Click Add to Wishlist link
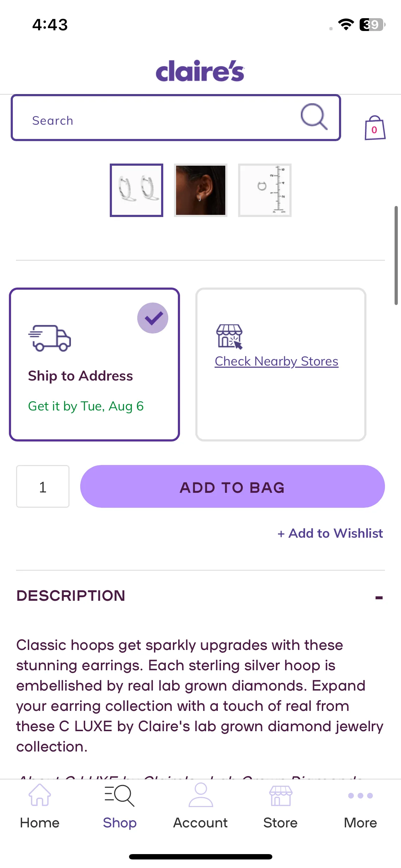401x868 pixels. (x=330, y=533)
